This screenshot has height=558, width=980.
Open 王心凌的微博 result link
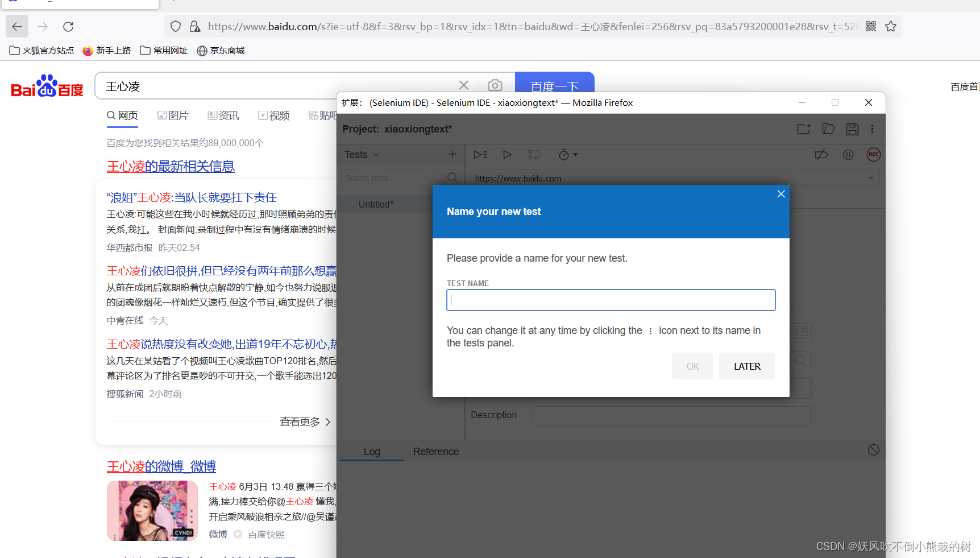pos(161,466)
